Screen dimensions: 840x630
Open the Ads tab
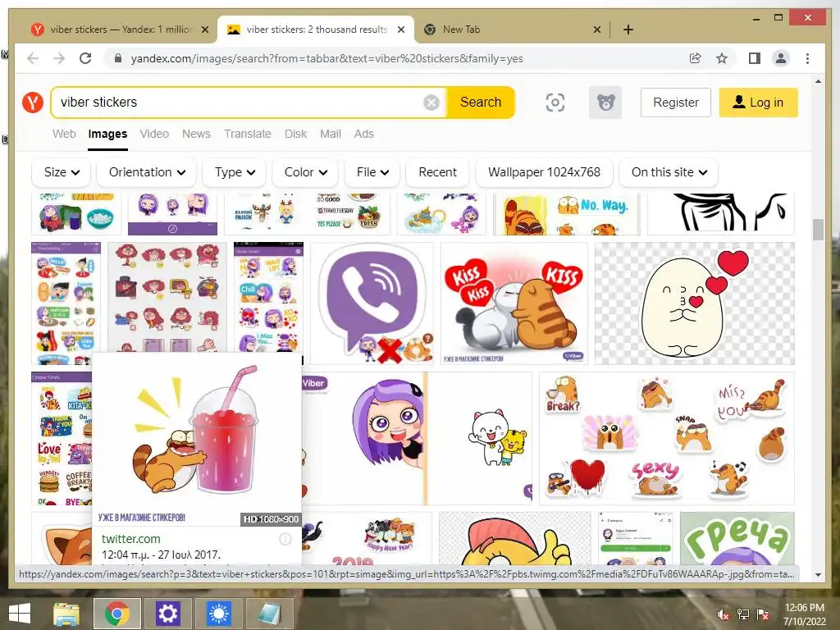363,134
